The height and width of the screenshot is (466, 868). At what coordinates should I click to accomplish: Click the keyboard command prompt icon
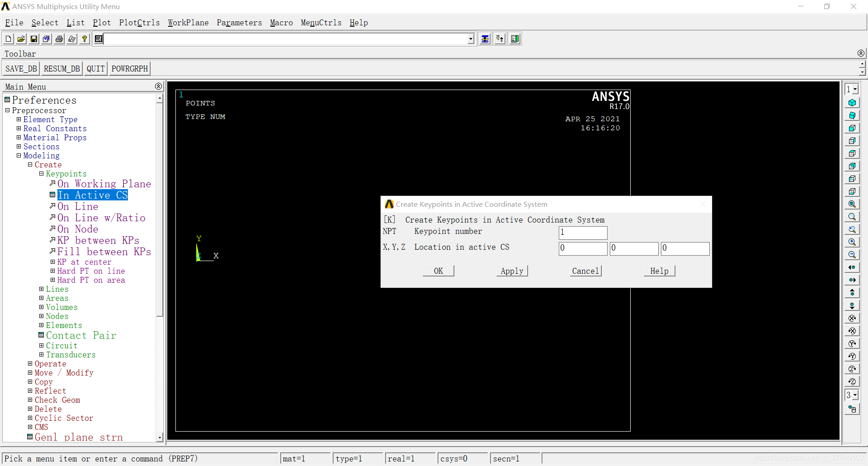tap(99, 39)
